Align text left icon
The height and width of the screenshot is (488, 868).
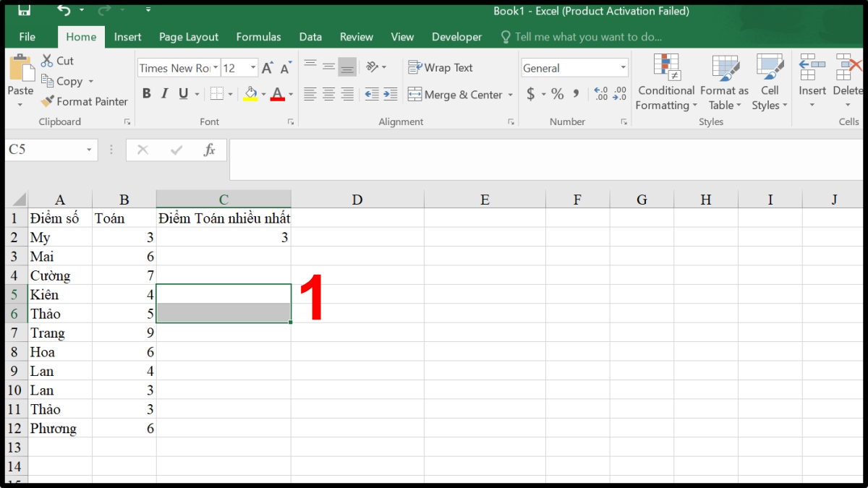(310, 94)
